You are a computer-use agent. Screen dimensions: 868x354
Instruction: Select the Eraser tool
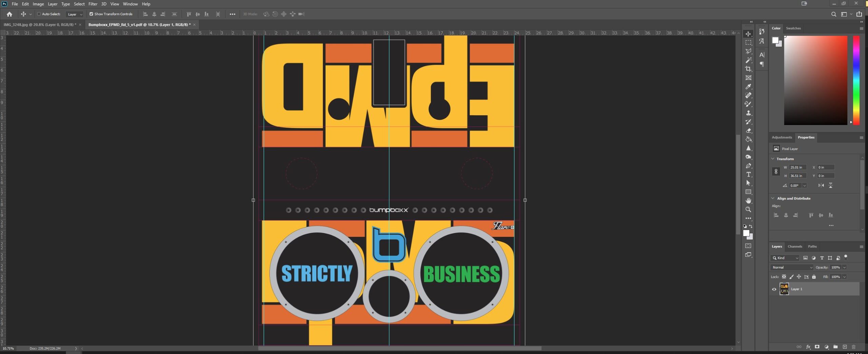pos(748,130)
